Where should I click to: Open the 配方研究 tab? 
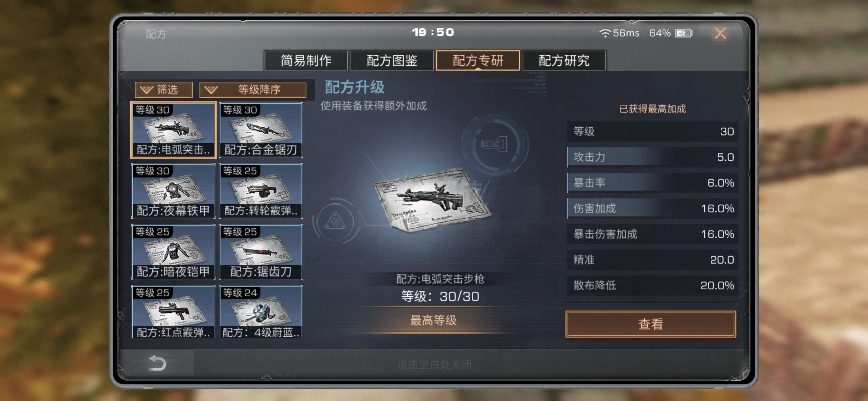[x=564, y=61]
